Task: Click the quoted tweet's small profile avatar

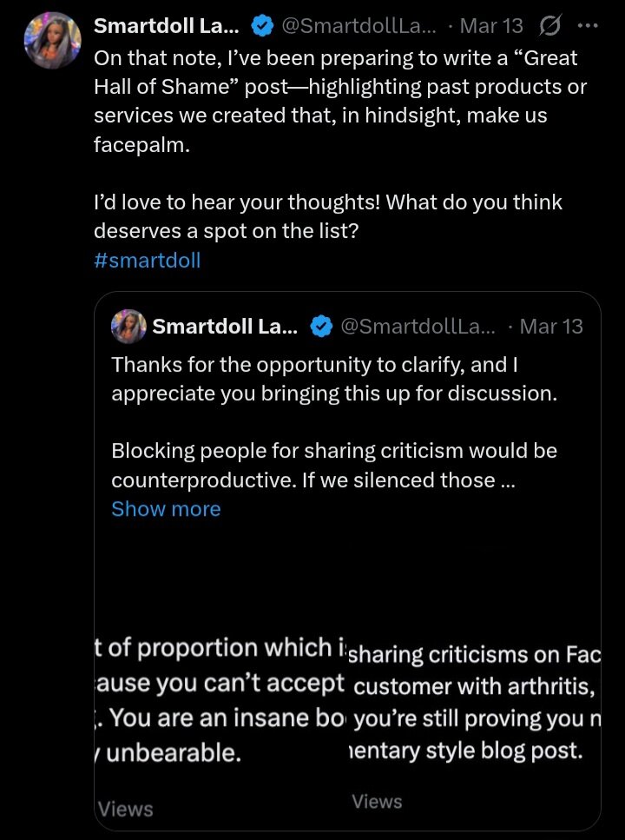Action: click(128, 327)
